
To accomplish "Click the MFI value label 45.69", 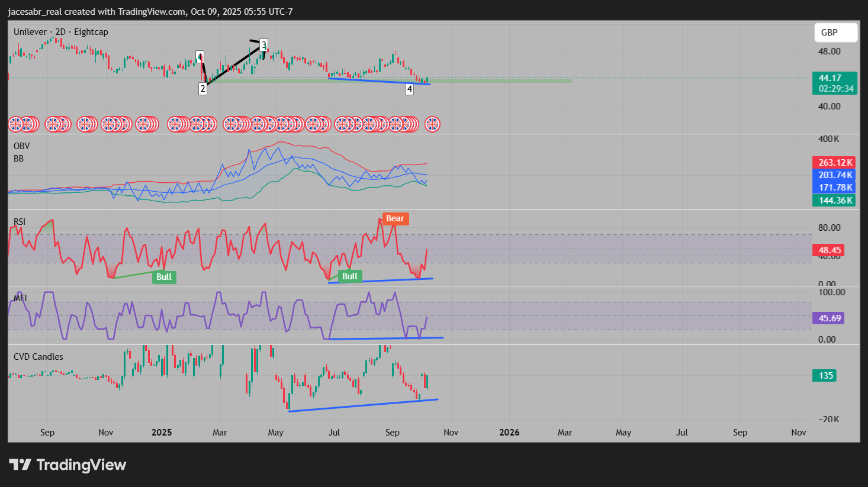I will coord(828,318).
